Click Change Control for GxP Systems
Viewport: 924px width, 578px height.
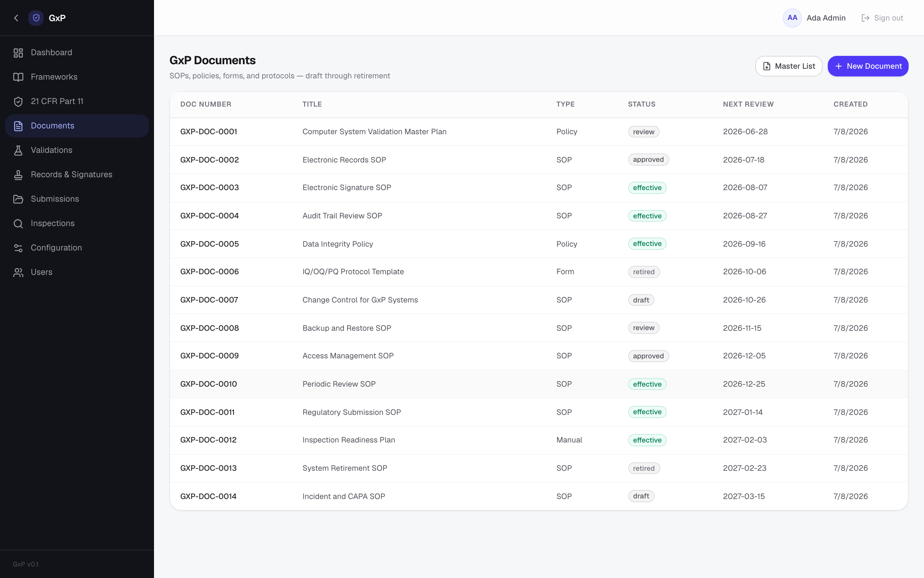(360, 300)
